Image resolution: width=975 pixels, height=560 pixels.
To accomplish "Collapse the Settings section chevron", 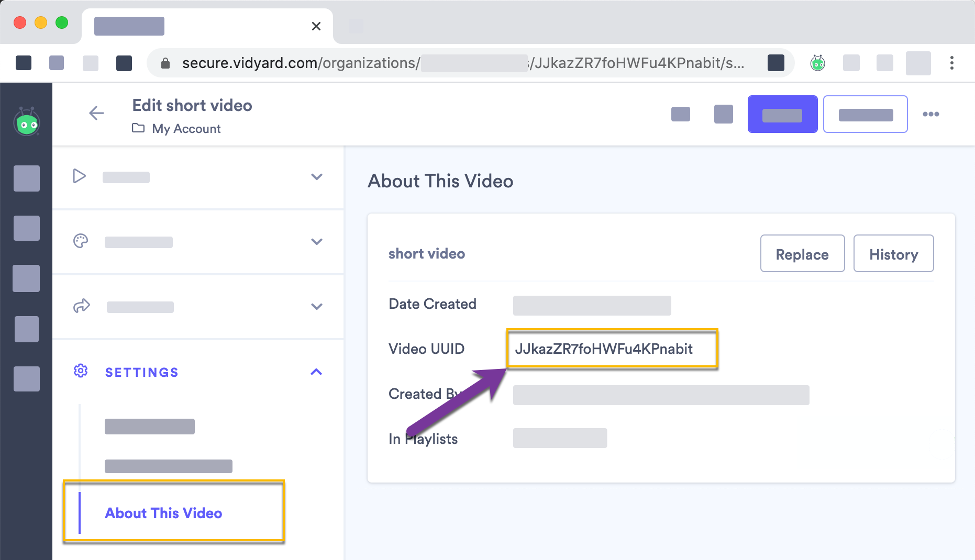I will pos(316,372).
